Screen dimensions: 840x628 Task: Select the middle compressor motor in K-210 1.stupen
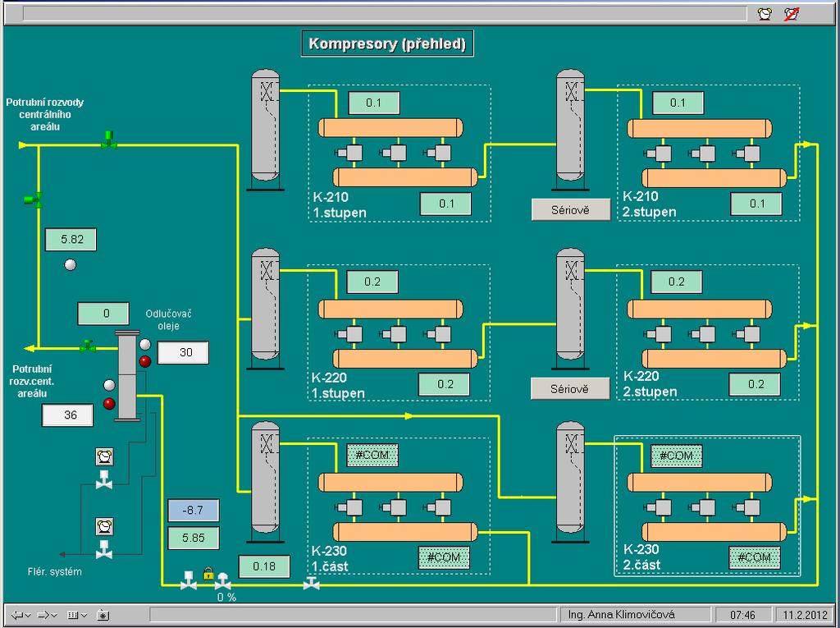(x=394, y=153)
